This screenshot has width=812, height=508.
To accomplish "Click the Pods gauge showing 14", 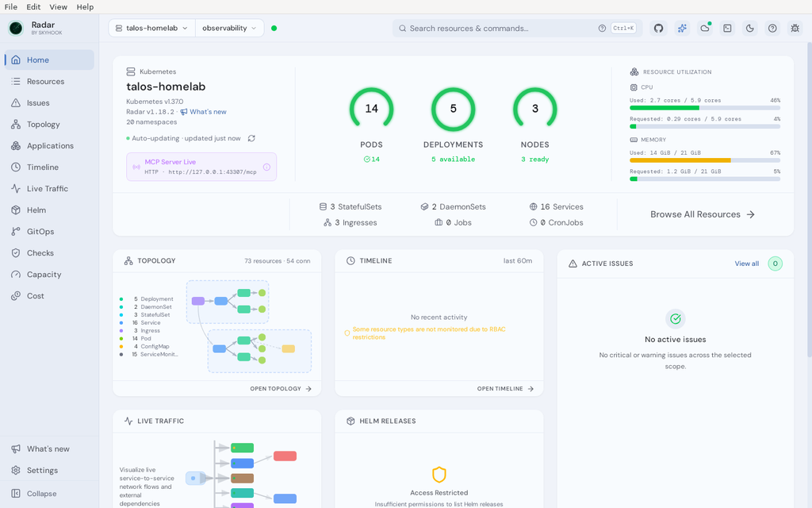I will (x=371, y=109).
